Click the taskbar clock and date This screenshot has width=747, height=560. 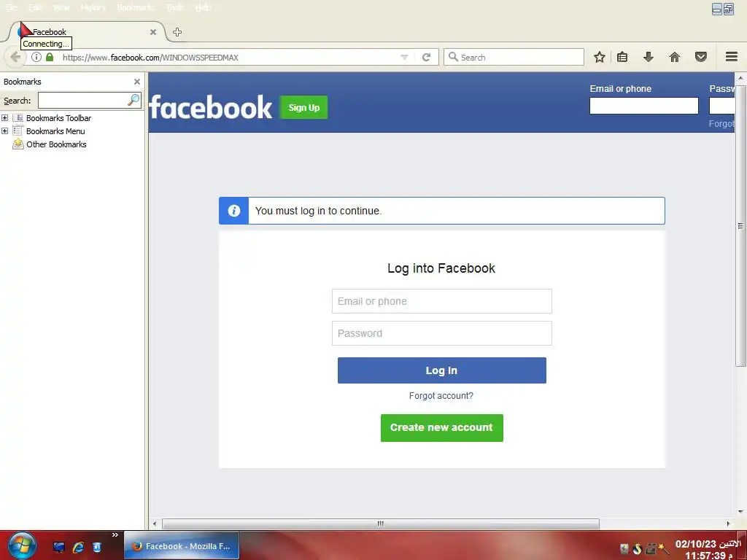[708, 550]
